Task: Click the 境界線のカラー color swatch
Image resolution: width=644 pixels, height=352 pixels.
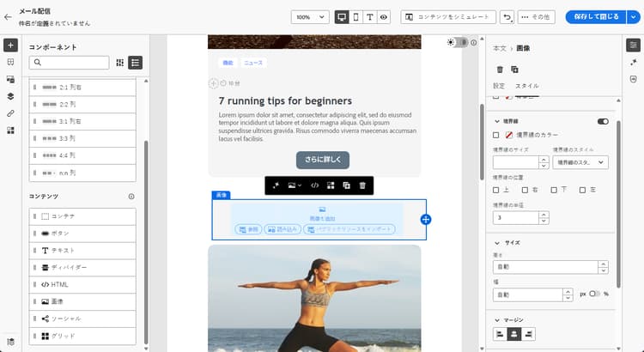Action: click(509, 135)
